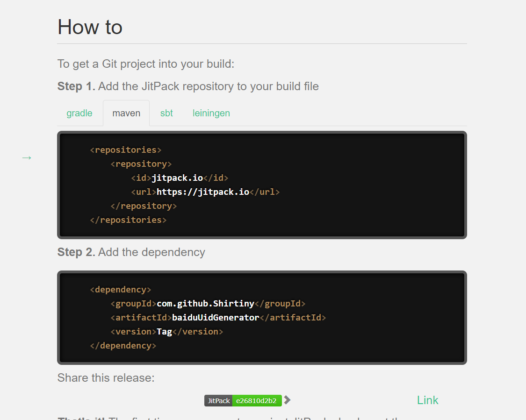The image size is (526, 420).
Task: Open the sbt tab
Action: tap(166, 114)
